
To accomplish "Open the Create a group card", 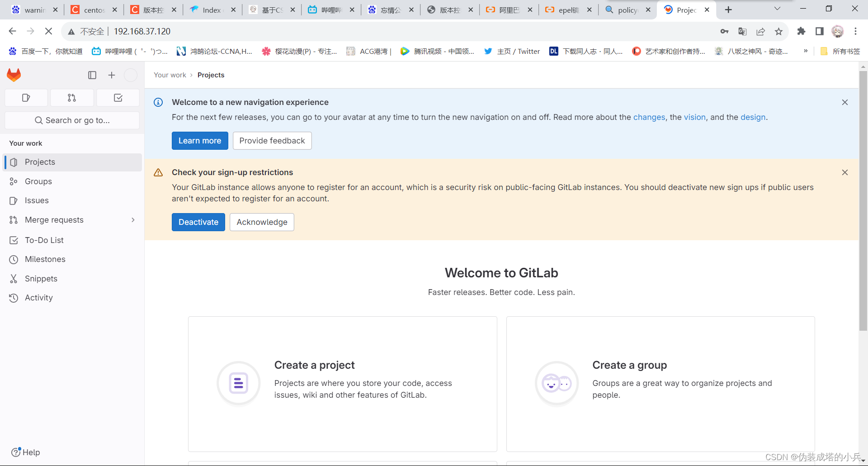I will pyautogui.click(x=660, y=384).
